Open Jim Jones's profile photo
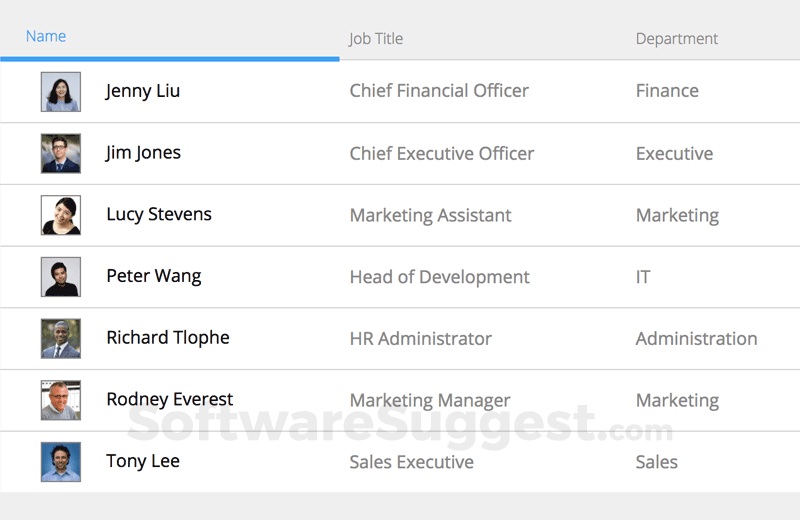800x520 pixels. (61, 154)
